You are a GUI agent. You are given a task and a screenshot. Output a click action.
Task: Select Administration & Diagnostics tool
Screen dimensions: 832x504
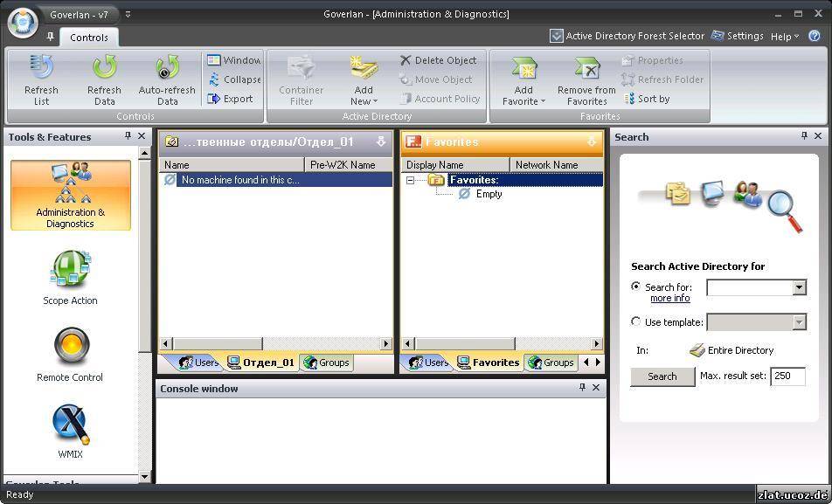click(71, 196)
